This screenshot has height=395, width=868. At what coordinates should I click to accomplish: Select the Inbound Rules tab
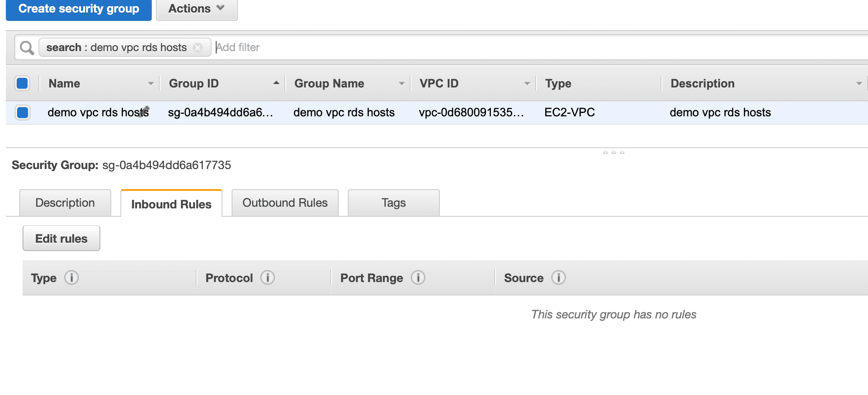pyautogui.click(x=171, y=204)
